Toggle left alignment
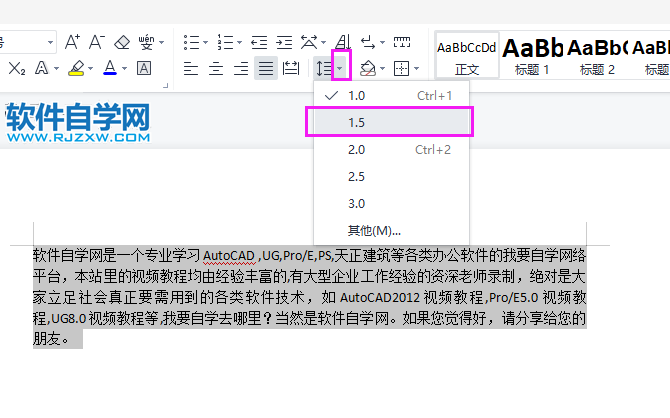Image resolution: width=670 pixels, height=418 pixels. 191,68
